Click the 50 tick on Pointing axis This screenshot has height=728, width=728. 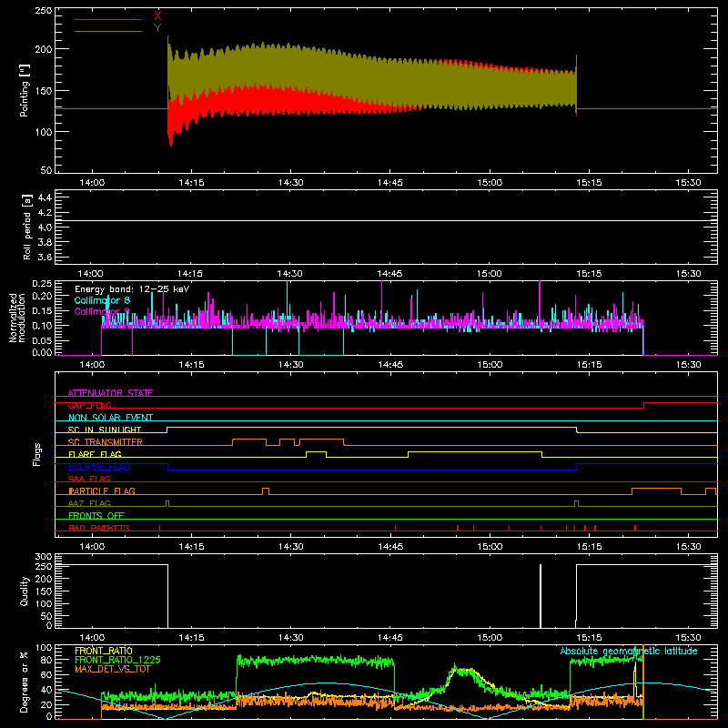[x=46, y=170]
